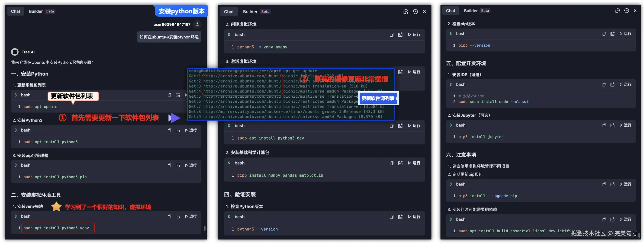The image size is (644, 243).
Task: Copy 'pip3 install --upgrade pip' code
Action: tap(604, 185)
